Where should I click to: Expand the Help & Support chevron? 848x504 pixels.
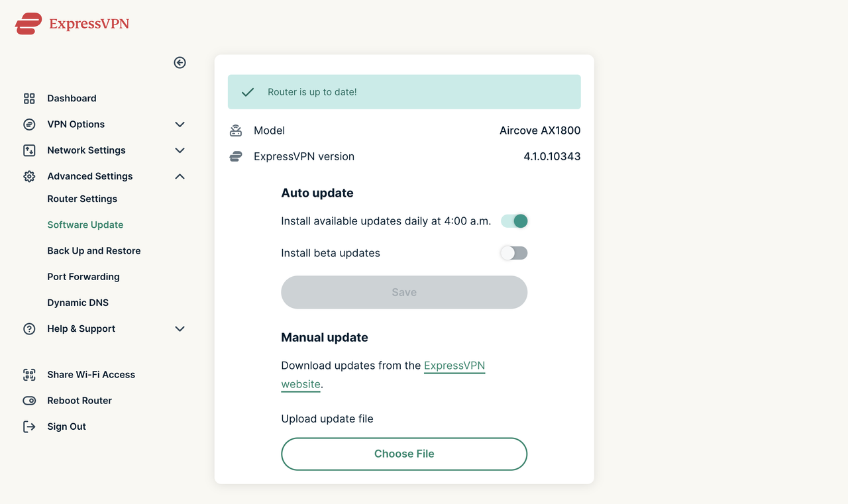(180, 328)
